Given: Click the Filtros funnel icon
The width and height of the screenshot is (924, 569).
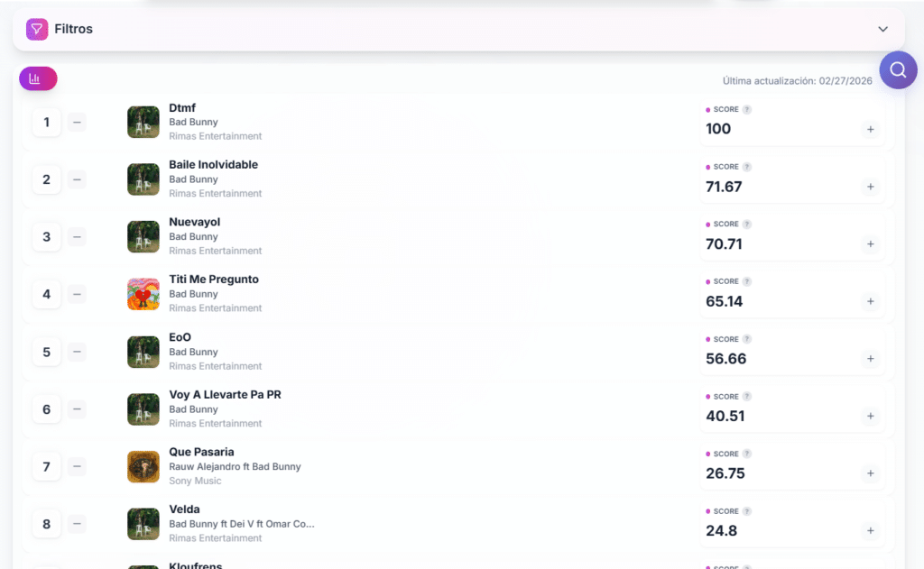Looking at the screenshot, I should [37, 29].
